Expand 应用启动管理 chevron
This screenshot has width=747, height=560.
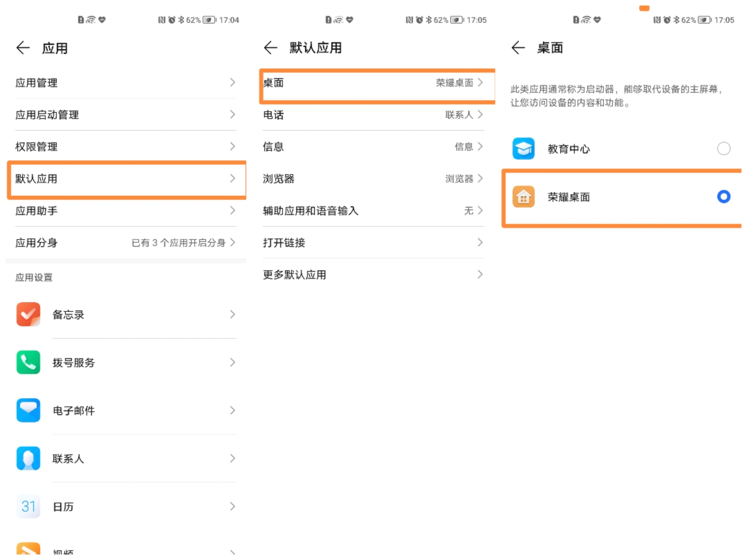[232, 114]
